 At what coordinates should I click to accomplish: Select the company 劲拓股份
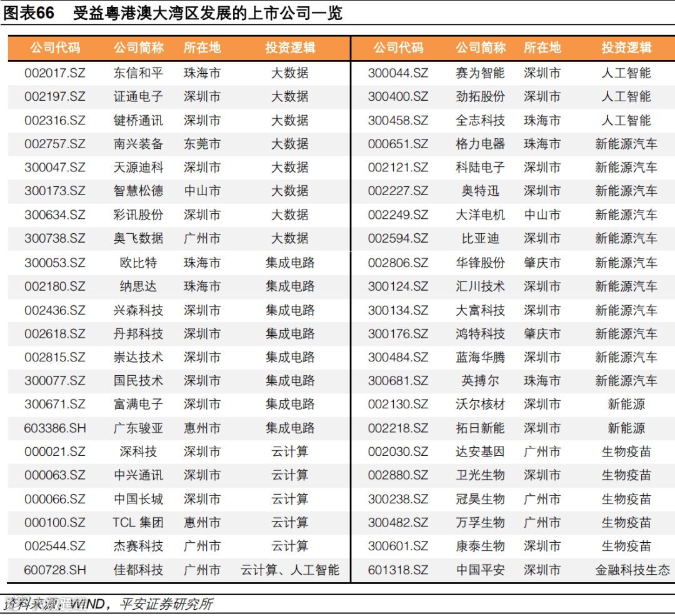tap(480, 96)
